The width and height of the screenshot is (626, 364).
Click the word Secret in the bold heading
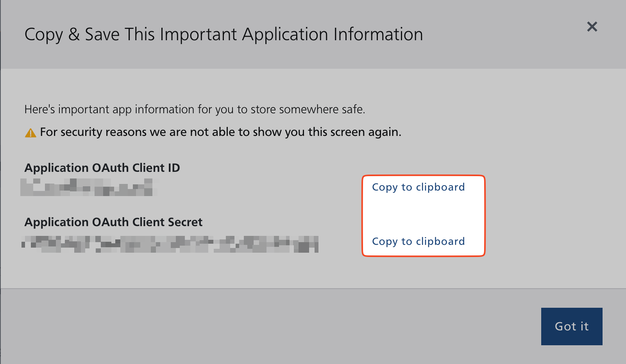point(185,222)
